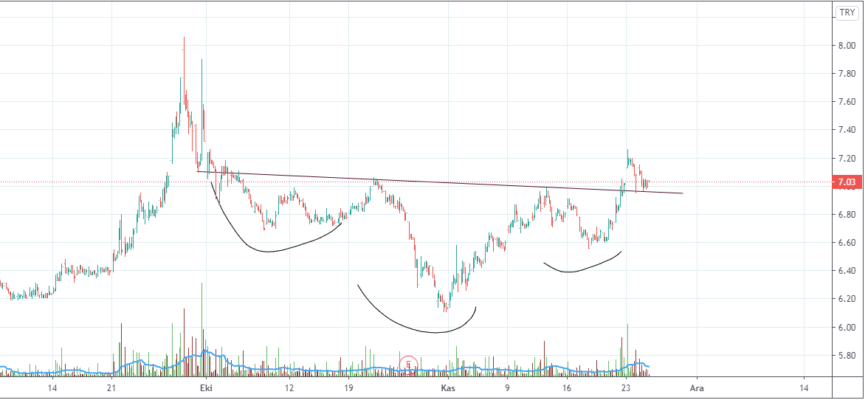Click the 8.00 price axis label

(847, 45)
